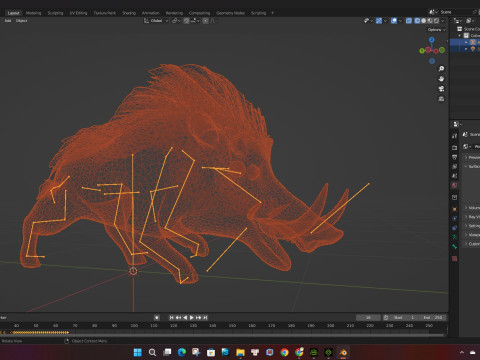The width and height of the screenshot is (480, 360).
Task: Switch to Wireframe viewport shading
Action: (x=417, y=21)
